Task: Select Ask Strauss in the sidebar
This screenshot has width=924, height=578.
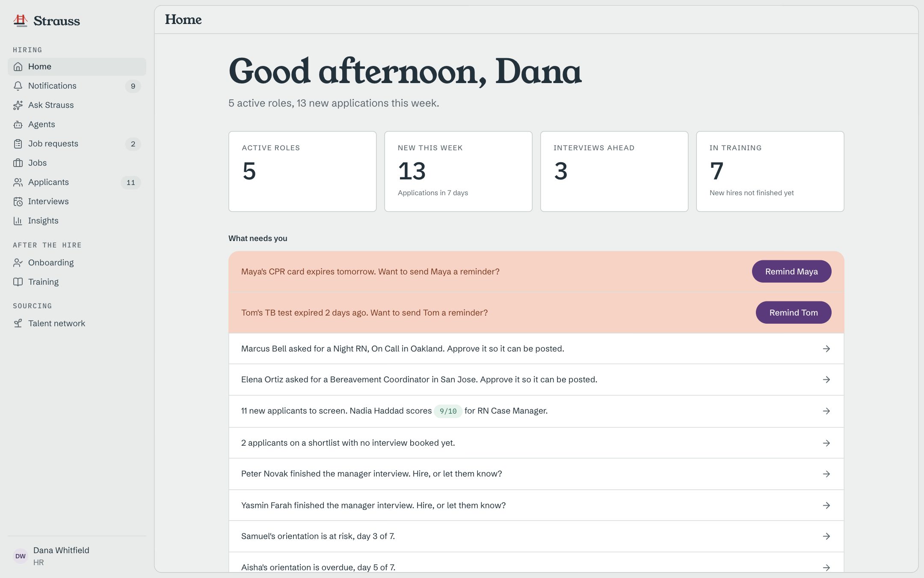Action: click(77, 105)
